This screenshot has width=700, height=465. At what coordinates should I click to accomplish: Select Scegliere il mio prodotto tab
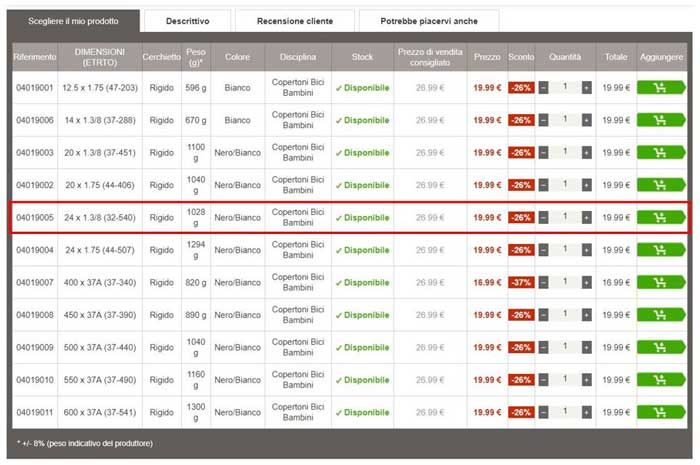pos(72,20)
